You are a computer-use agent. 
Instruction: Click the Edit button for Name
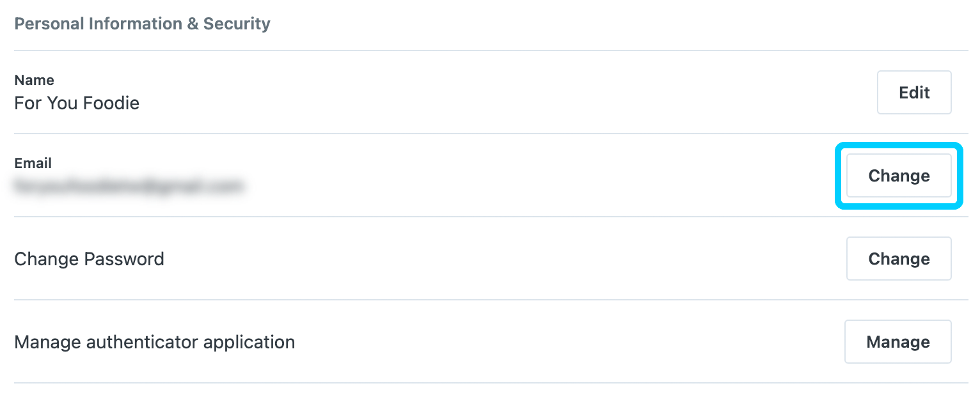913,93
